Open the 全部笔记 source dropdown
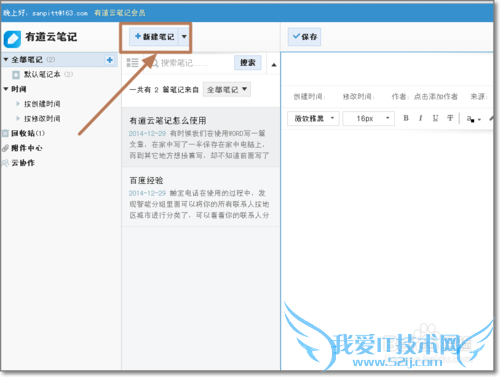This screenshot has width=500, height=377. pyautogui.click(x=227, y=89)
